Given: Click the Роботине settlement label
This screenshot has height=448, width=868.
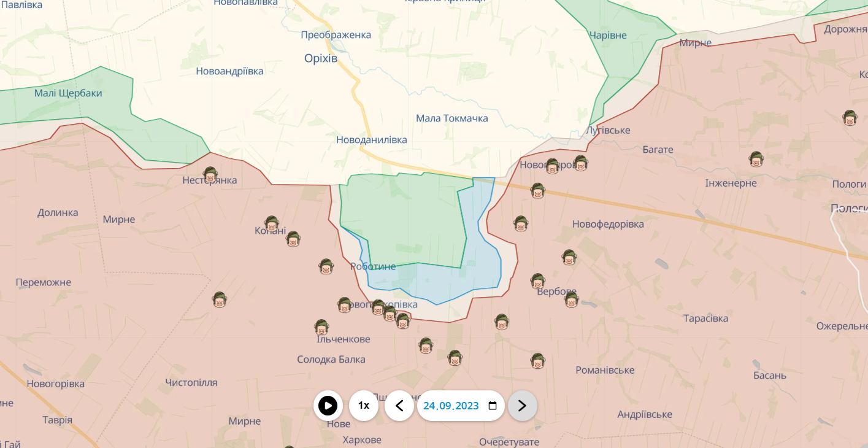Looking at the screenshot, I should [x=373, y=266].
